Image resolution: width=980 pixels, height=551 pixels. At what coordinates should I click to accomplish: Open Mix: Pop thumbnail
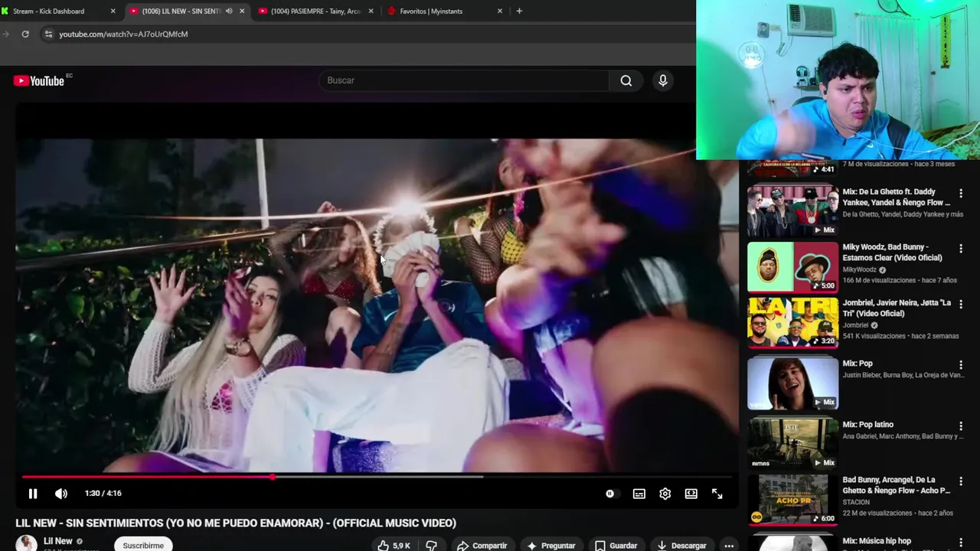792,382
